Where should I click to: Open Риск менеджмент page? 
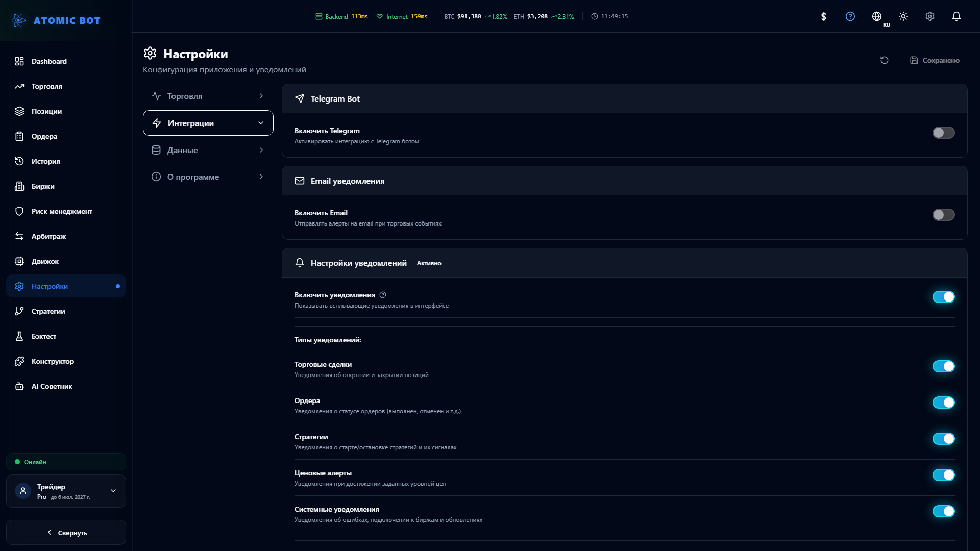pyautogui.click(x=66, y=211)
